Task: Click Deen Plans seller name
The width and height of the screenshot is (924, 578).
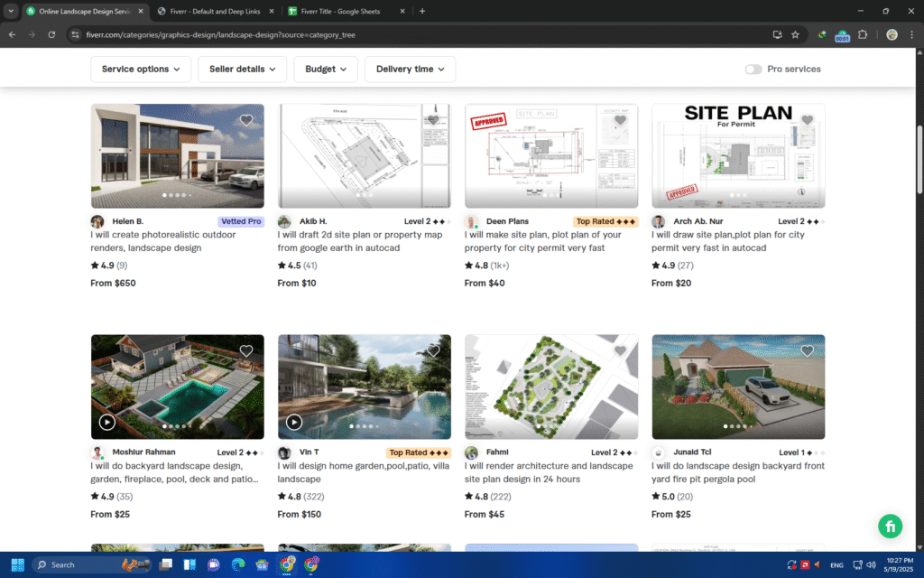Action: click(x=507, y=221)
